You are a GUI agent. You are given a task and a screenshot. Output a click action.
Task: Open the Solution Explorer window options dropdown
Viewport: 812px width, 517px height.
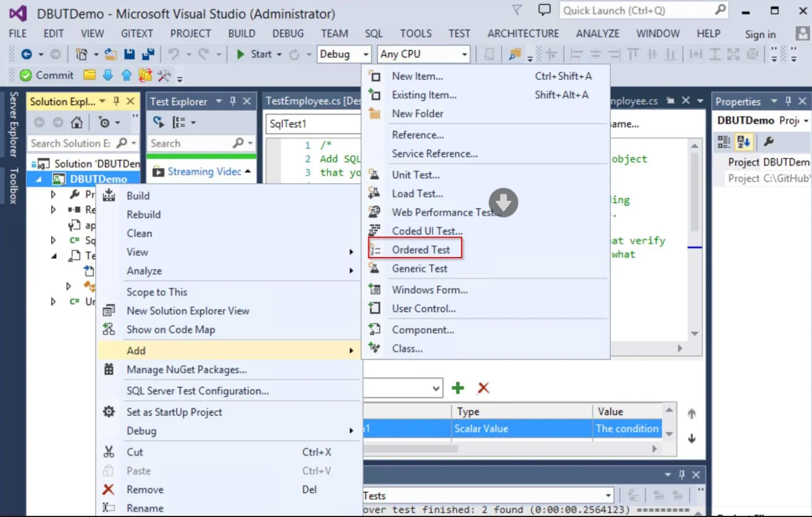tap(102, 102)
